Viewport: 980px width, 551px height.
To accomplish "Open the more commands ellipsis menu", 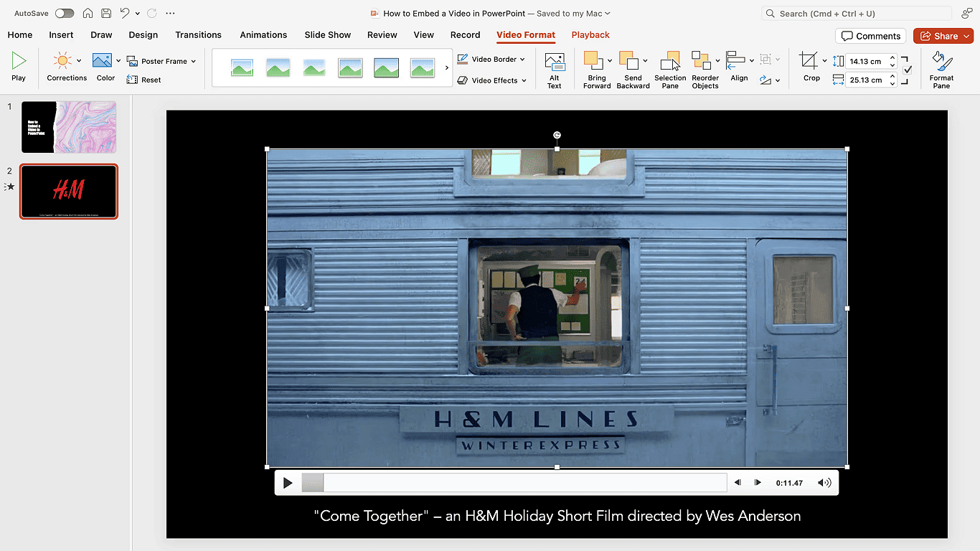I will point(170,13).
